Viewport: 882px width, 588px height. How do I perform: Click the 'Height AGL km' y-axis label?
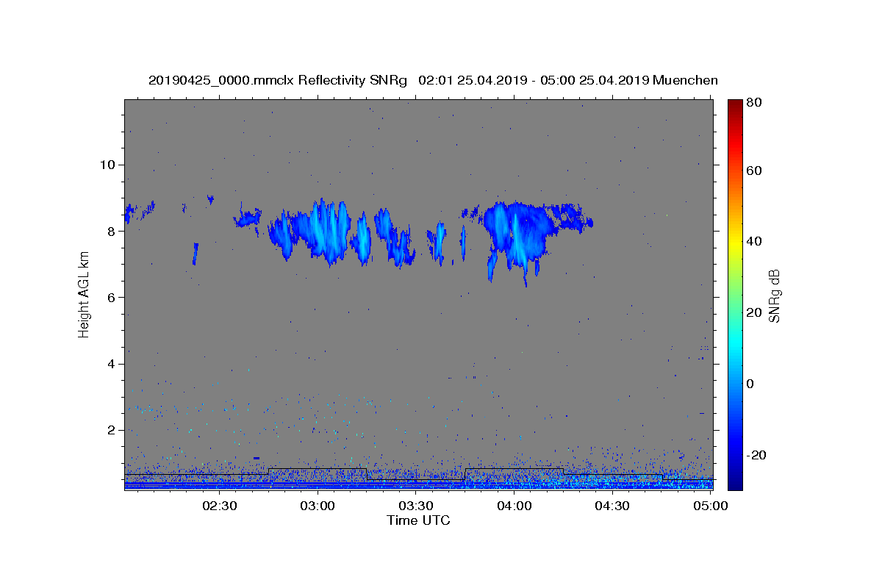(x=85, y=294)
